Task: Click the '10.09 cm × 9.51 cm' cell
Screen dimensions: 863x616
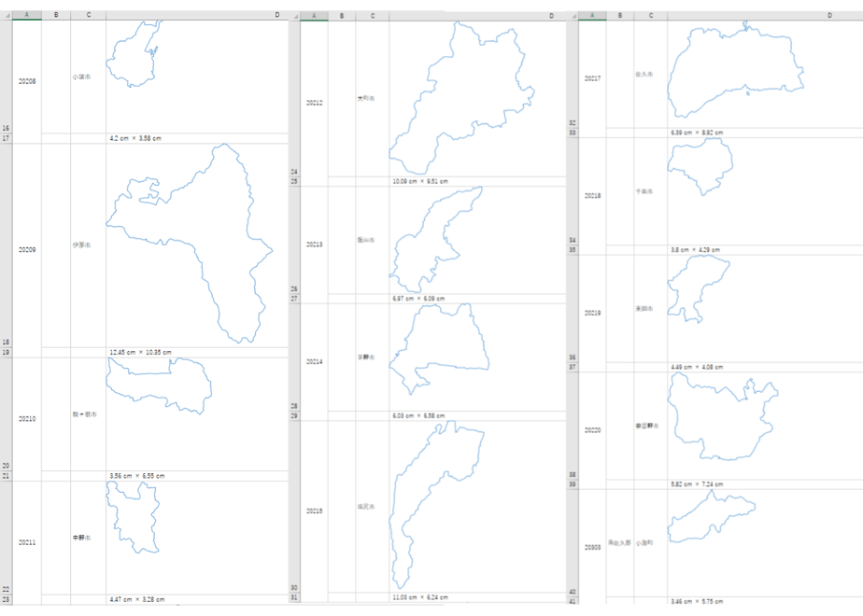Action: coord(477,181)
